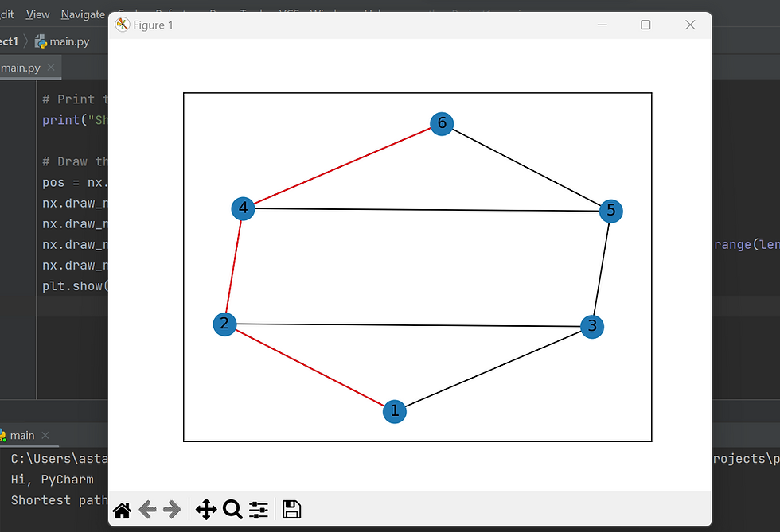Toggle the zoom-to-rectangle magnifier tool
This screenshot has height=532, width=780.
[x=232, y=509]
